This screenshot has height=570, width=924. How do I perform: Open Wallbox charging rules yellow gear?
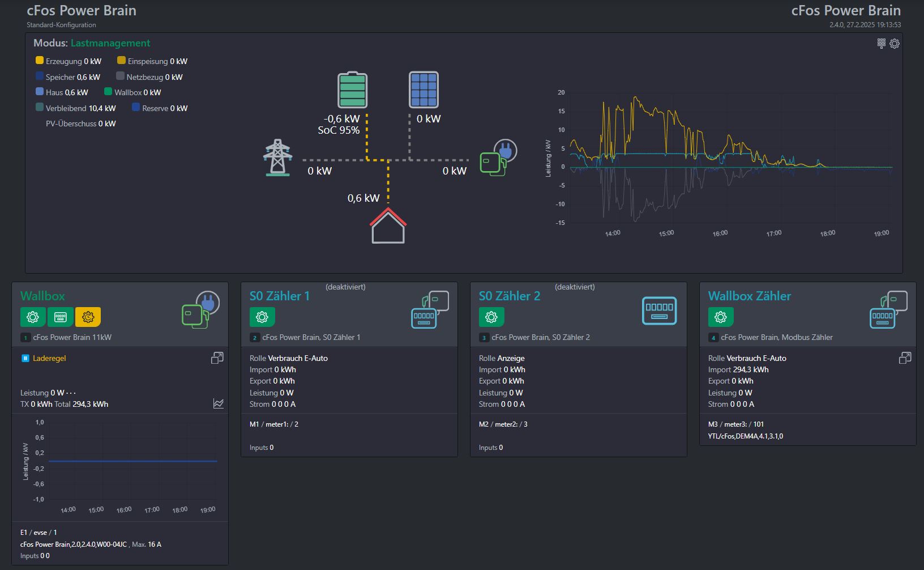[88, 317]
